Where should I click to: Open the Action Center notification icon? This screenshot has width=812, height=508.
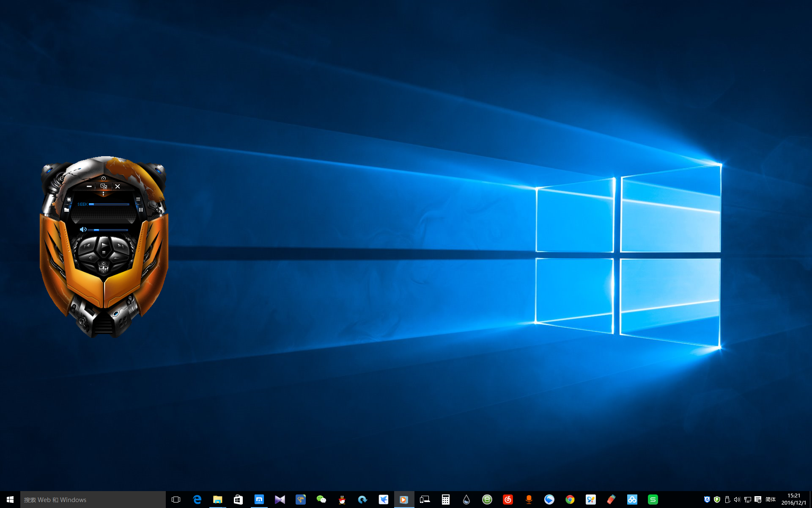(758, 500)
